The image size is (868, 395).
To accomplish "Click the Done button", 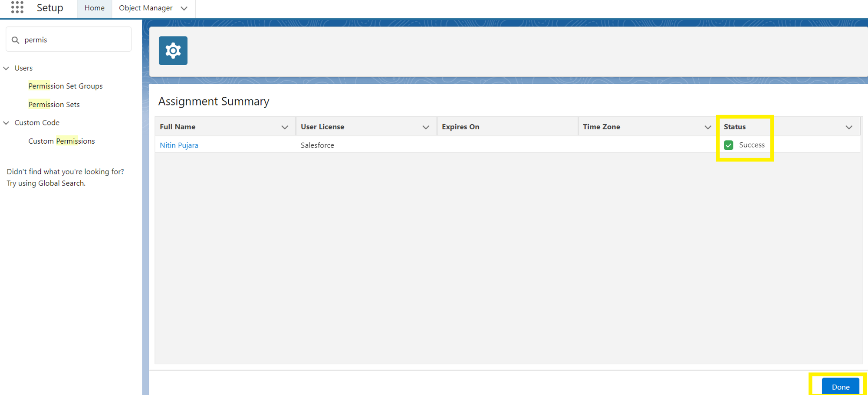I will (840, 387).
